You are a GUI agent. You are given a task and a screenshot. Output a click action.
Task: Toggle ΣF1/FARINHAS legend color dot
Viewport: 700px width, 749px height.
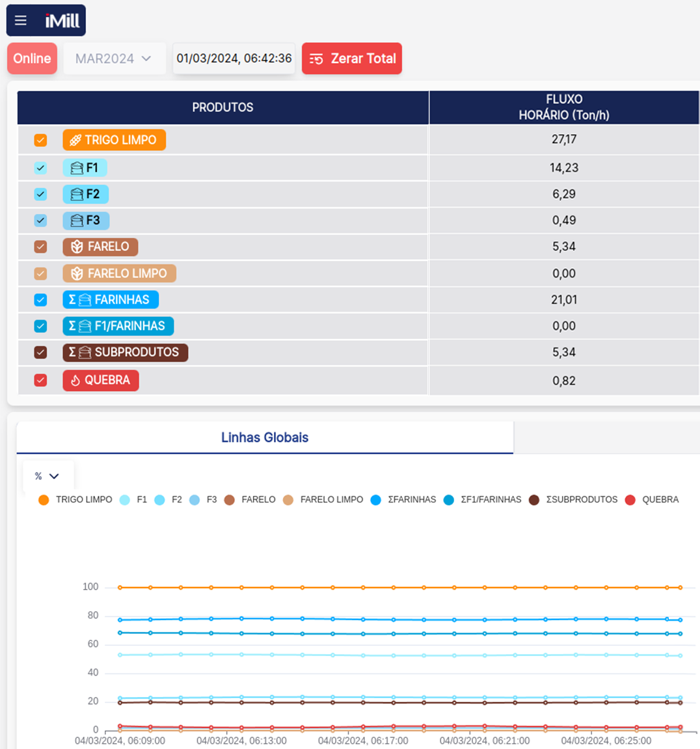pyautogui.click(x=448, y=500)
